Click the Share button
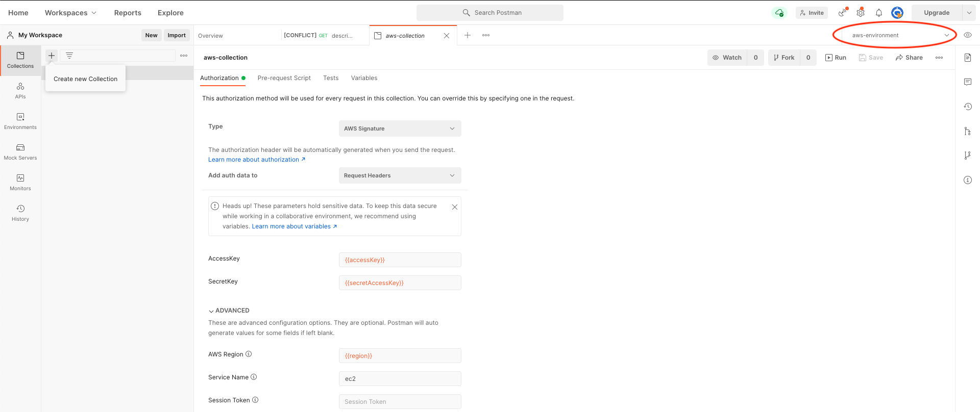 909,58
